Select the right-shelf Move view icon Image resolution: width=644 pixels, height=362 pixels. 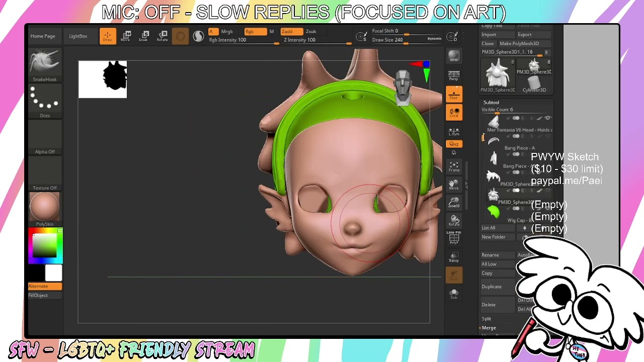point(454,185)
